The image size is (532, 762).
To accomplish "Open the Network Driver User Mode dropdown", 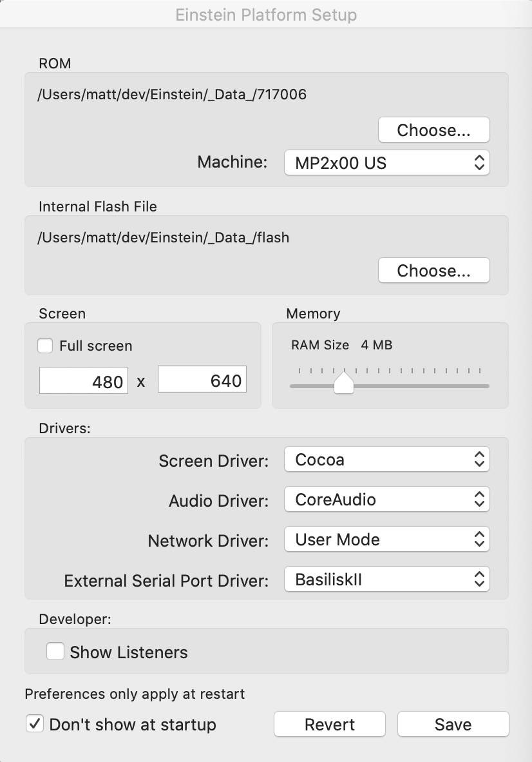I will point(386,540).
